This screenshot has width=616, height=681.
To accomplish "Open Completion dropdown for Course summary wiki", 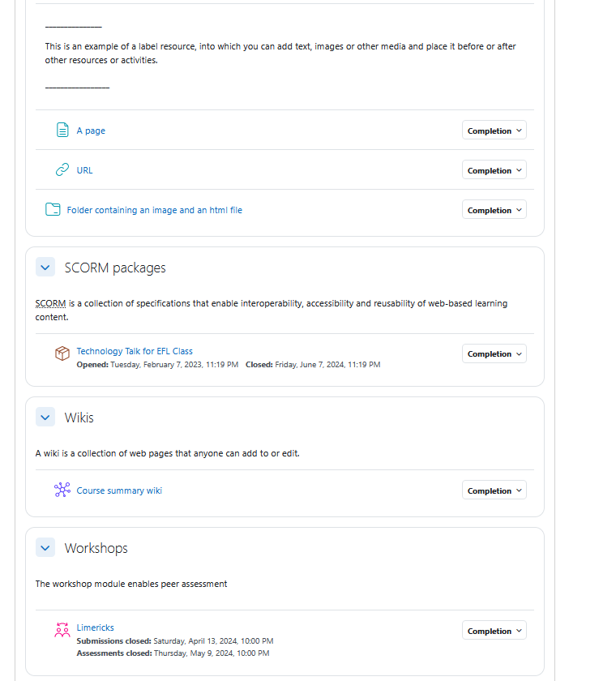I will (x=494, y=490).
